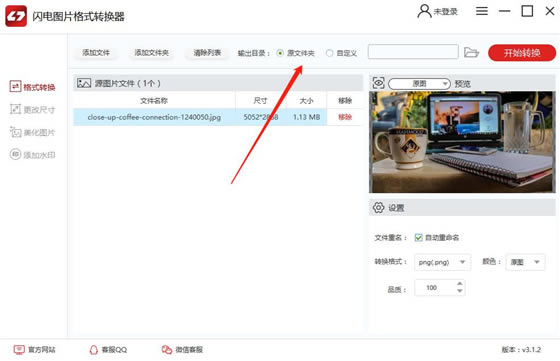This screenshot has height=361, width=560.
Task: Click the eye preview icon
Action: (x=379, y=83)
